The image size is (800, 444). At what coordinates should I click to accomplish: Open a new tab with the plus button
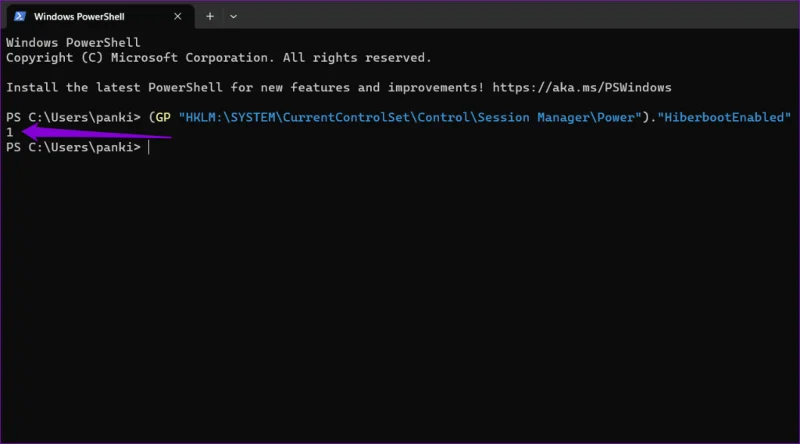210,16
